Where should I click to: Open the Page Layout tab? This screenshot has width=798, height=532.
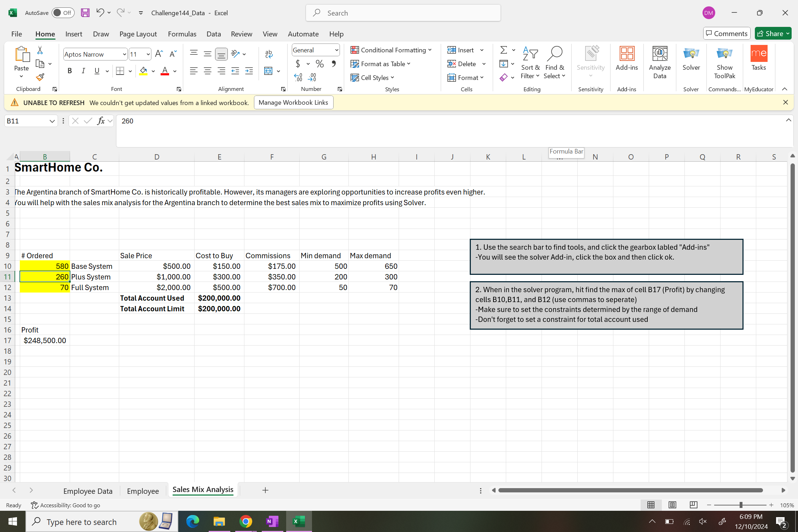coord(138,34)
